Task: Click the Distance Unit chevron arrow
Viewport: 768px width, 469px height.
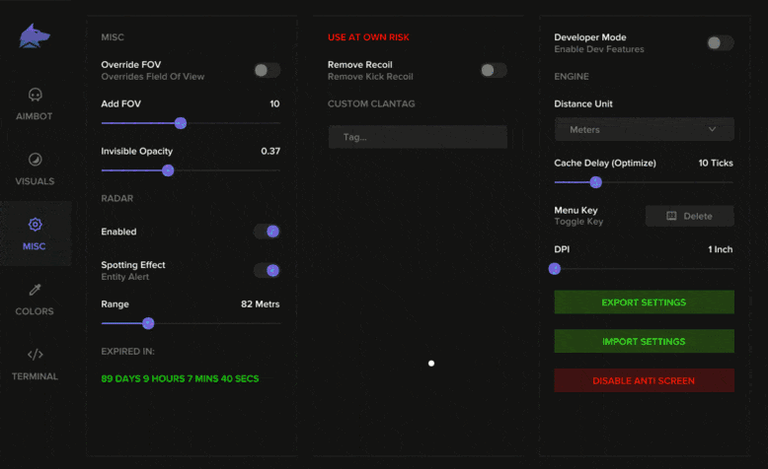Action: pos(712,129)
